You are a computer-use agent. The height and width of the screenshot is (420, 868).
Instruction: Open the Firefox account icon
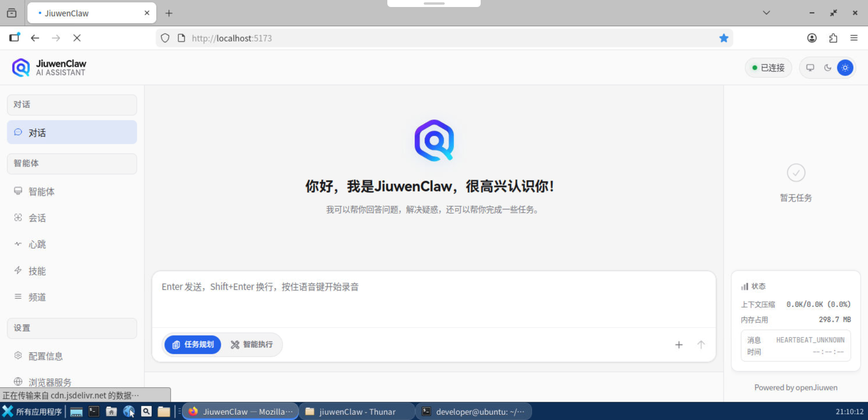coord(812,38)
